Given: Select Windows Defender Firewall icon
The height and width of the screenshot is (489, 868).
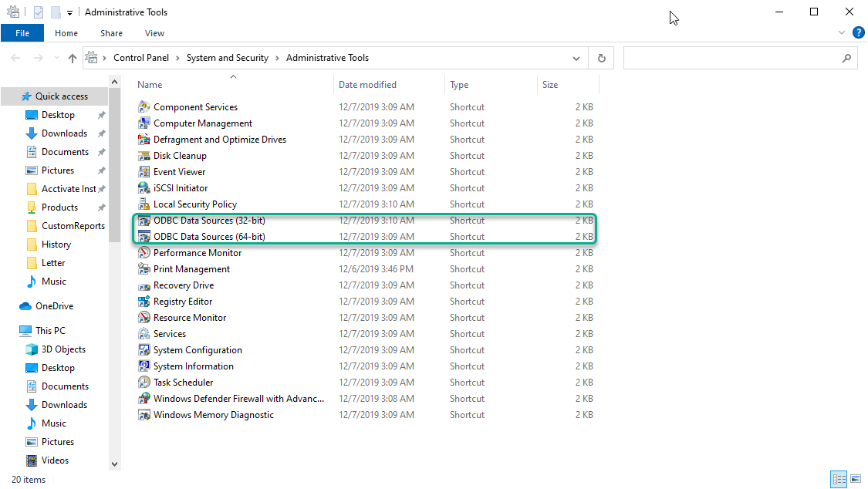Looking at the screenshot, I should (x=144, y=398).
